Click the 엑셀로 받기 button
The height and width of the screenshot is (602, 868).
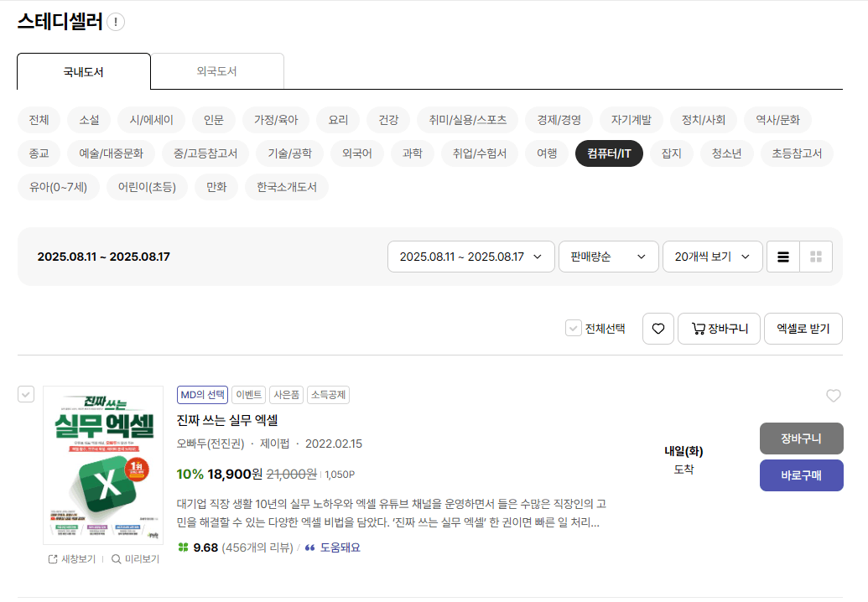803,329
